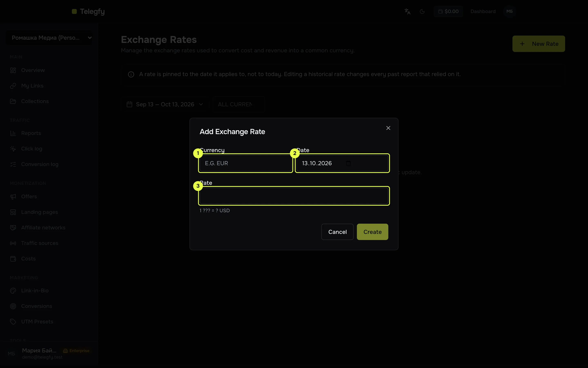Click the New Rate button
The image size is (588, 368).
coord(538,44)
